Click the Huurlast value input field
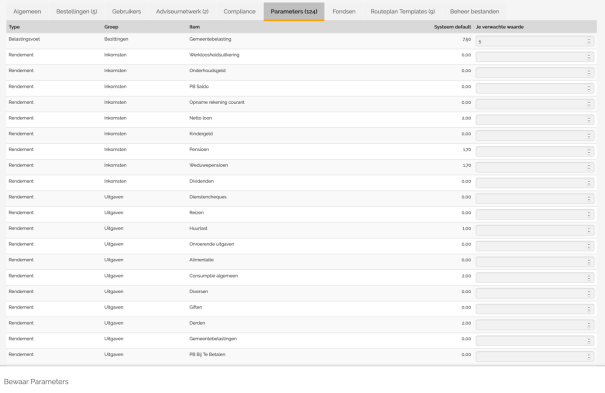Viewport: 605px width, 393px height. coord(535,230)
